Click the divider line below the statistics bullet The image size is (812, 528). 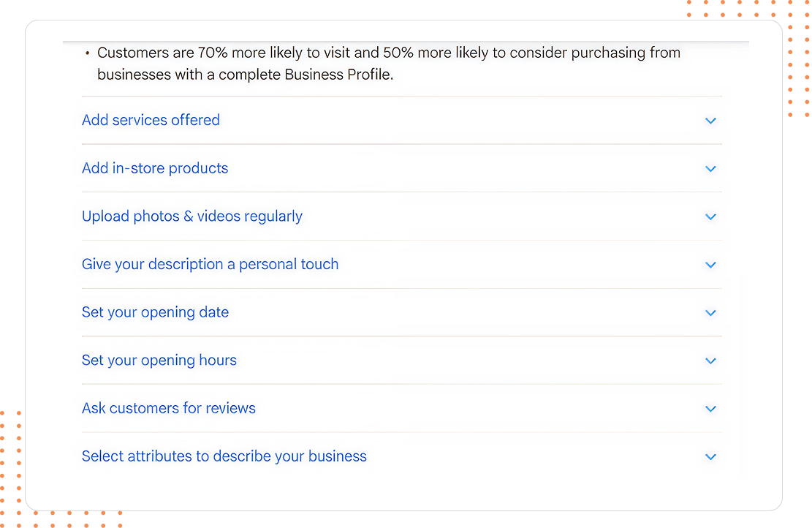pos(402,96)
